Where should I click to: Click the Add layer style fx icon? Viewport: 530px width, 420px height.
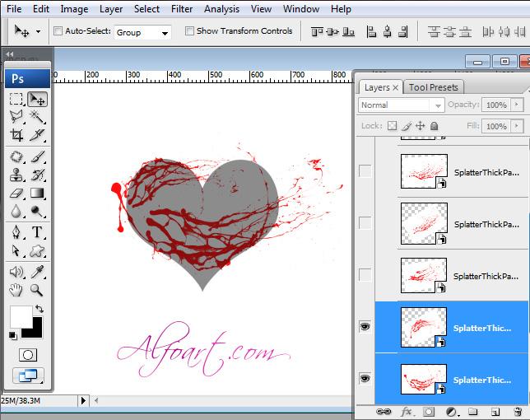point(406,410)
